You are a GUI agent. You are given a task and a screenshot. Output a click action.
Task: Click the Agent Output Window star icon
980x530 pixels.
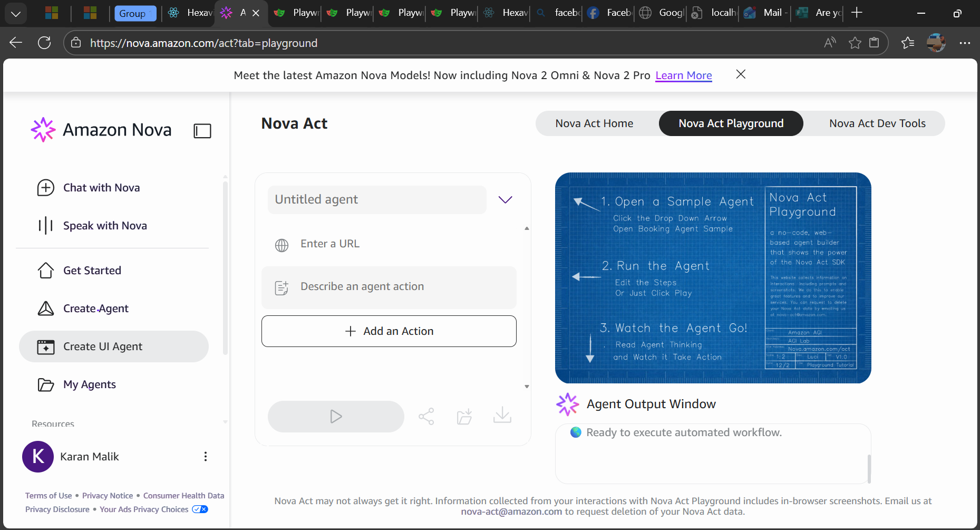pyautogui.click(x=567, y=404)
